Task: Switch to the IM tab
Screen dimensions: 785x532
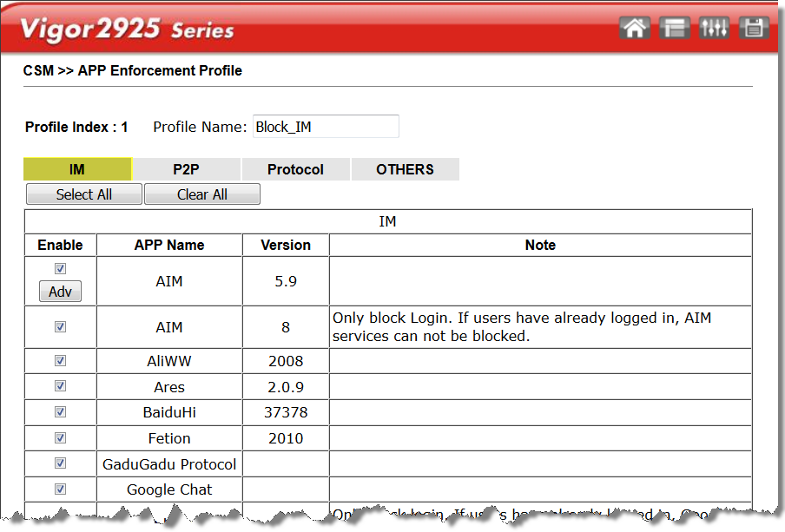Action: (77, 169)
